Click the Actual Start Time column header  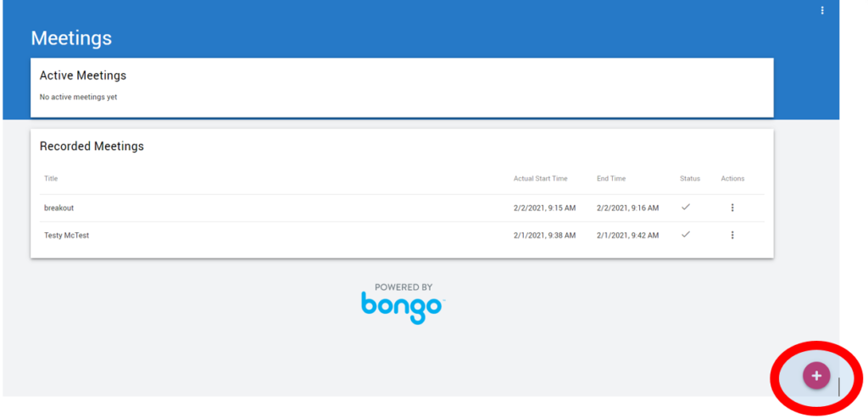(540, 179)
